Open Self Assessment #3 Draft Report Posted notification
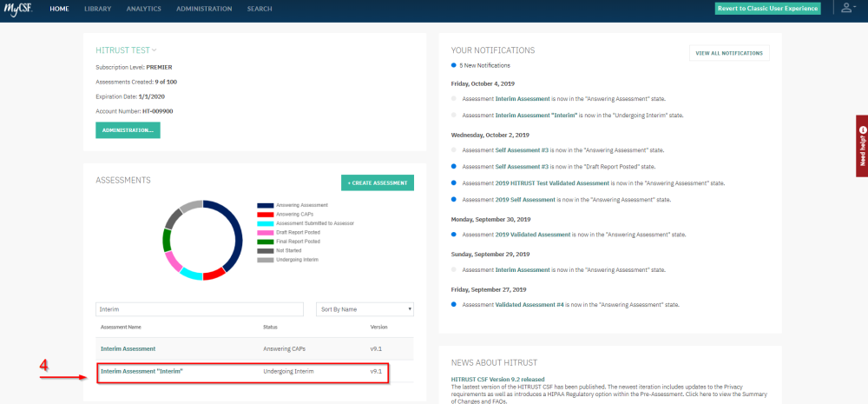The height and width of the screenshot is (404, 868). 522,166
